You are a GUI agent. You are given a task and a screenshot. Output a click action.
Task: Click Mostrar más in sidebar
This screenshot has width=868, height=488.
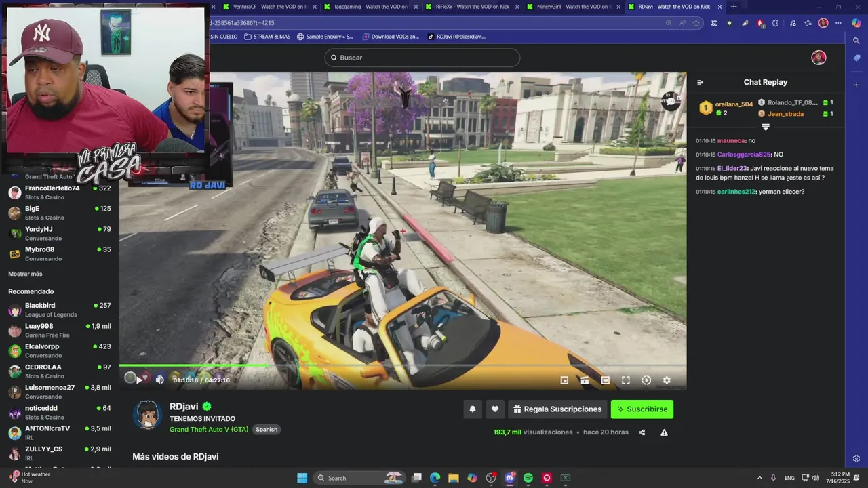(25, 274)
